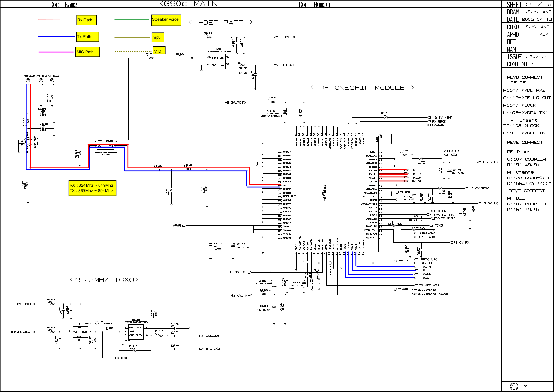This screenshot has height=392, width=554.
Task: Click the TRK_LO_ADJ input port label
Action: (20, 332)
